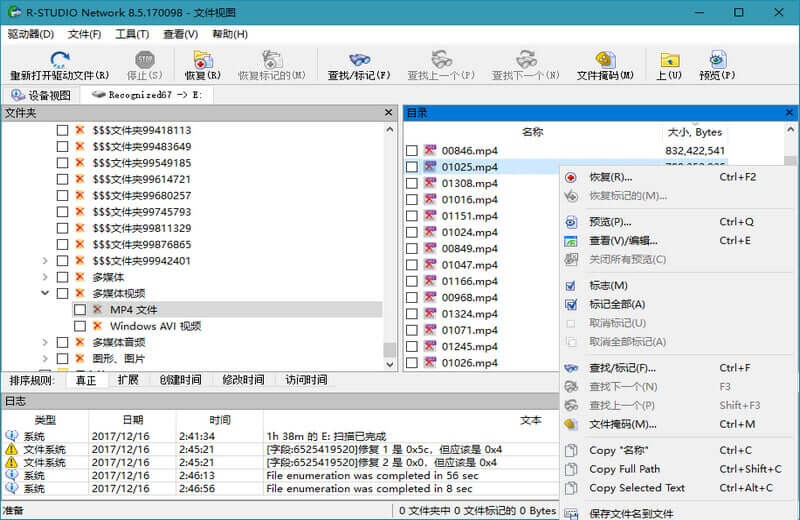Click the Up (上) folder toolbar icon
Viewport: 800px width, 520px height.
pos(669,59)
